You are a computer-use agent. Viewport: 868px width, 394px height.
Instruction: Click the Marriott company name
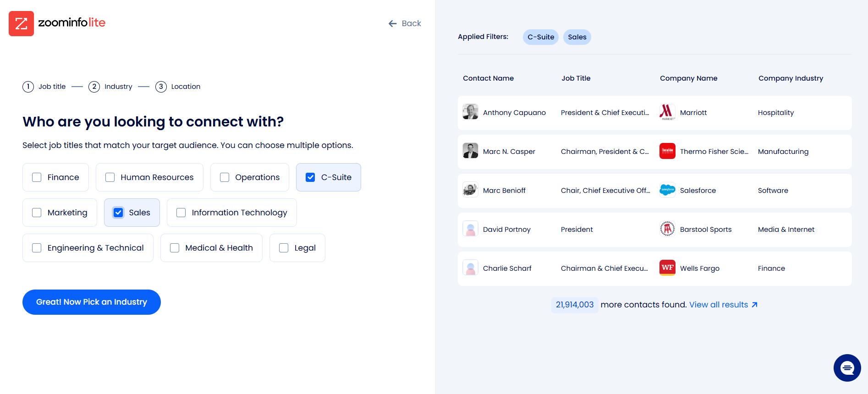coord(693,113)
